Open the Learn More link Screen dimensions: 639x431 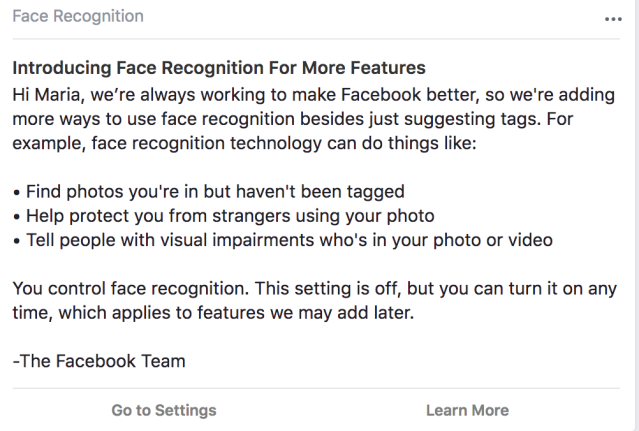click(x=467, y=410)
